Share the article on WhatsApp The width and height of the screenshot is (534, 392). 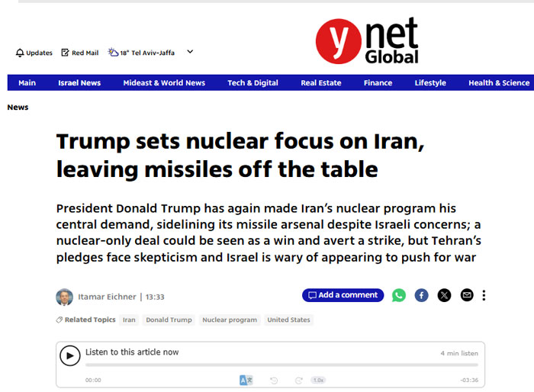(x=399, y=295)
